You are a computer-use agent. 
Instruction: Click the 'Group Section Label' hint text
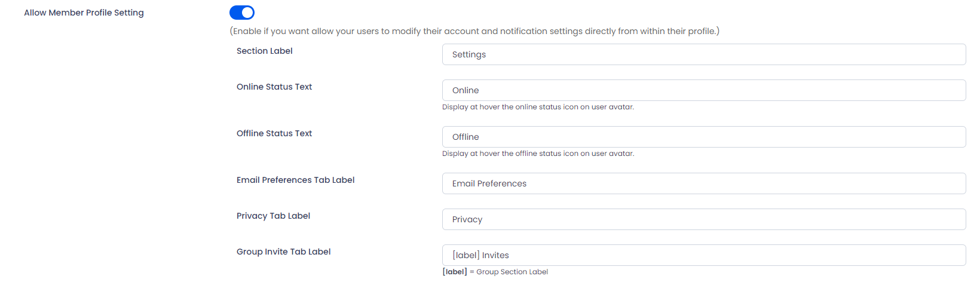(512, 272)
